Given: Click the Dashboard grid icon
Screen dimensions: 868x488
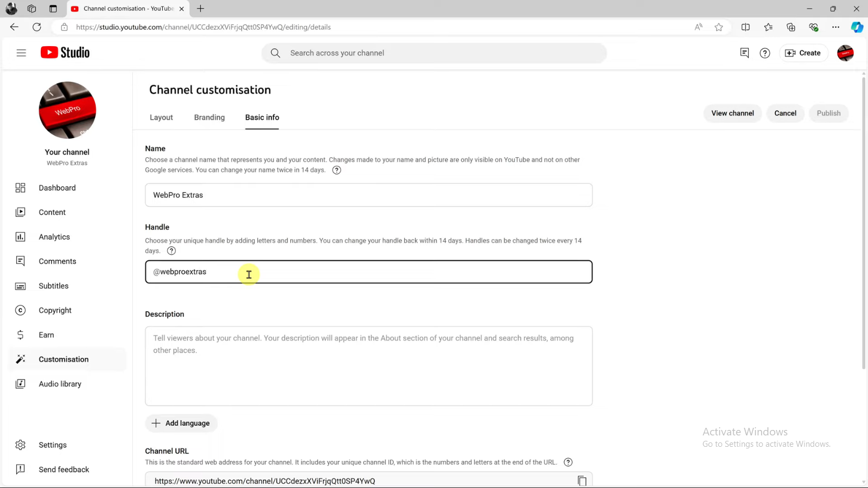Looking at the screenshot, I should 21,188.
